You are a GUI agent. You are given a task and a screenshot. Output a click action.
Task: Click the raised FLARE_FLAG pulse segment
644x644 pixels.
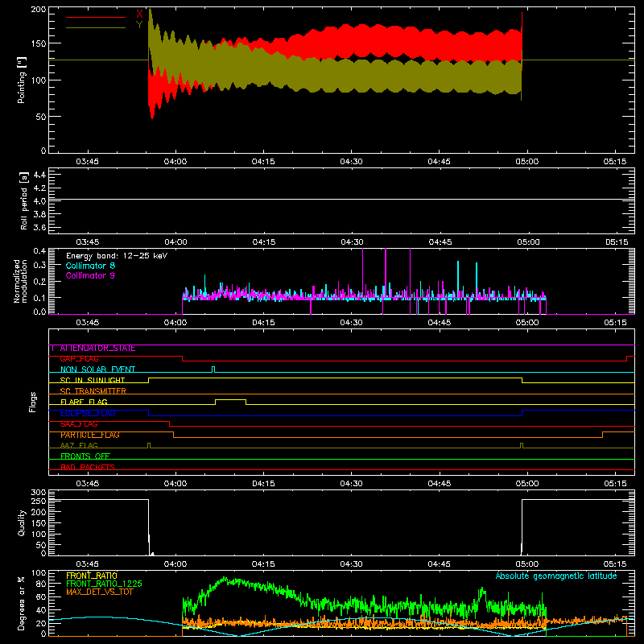pos(230,399)
